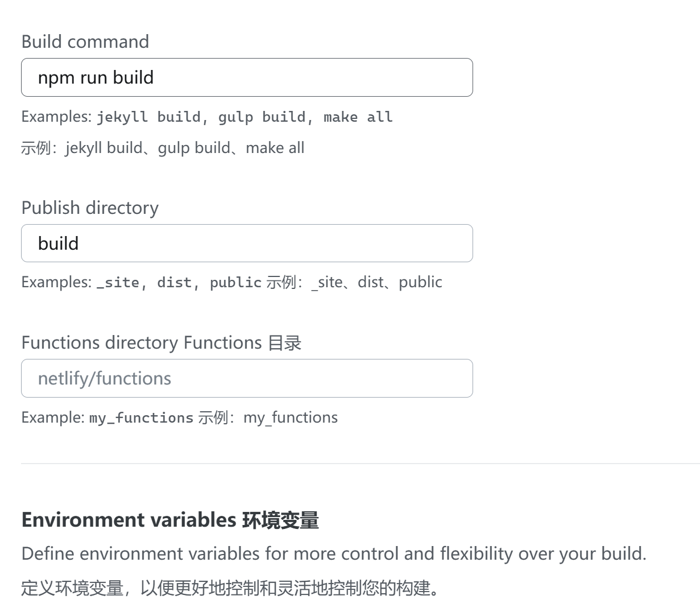The height and width of the screenshot is (616, 700).
Task: Click the Chinese build command examples line
Action: click(x=163, y=148)
